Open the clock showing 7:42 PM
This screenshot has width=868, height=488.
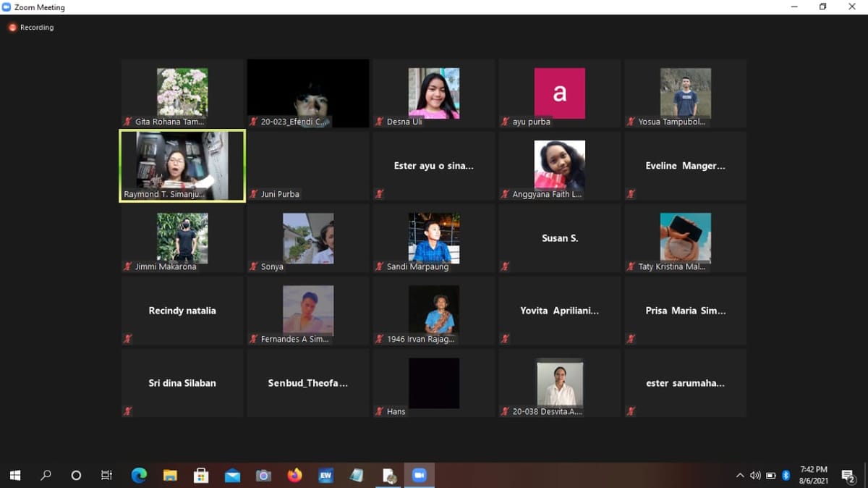(814, 475)
